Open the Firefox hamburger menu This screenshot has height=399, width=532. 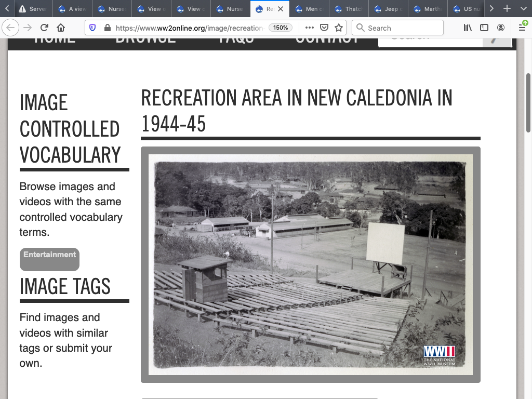(522, 28)
